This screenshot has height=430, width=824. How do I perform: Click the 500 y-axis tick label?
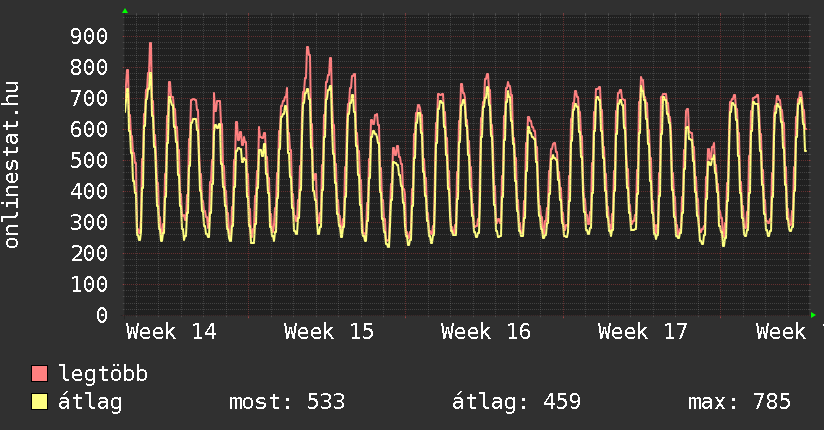89,161
